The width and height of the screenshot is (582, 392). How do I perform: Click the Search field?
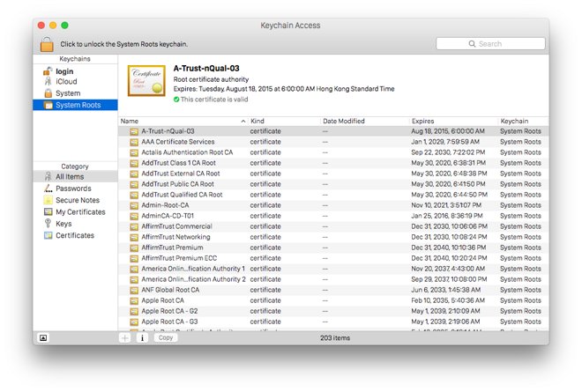click(x=490, y=44)
